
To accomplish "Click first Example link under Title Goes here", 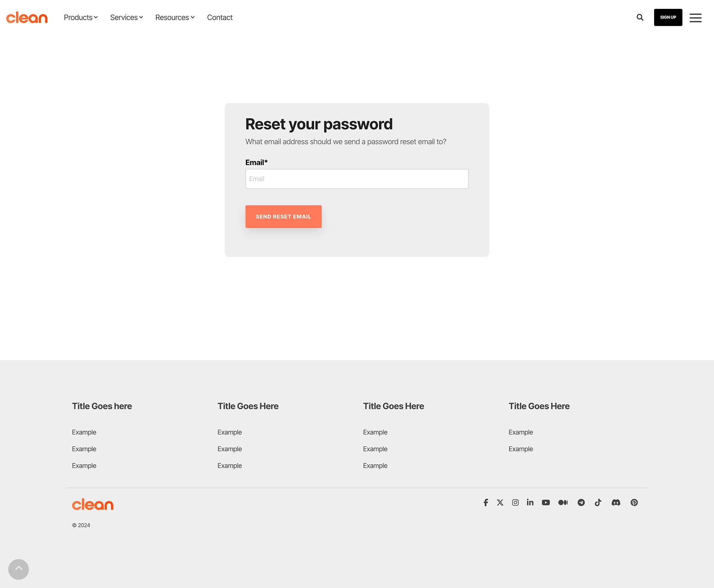I will (84, 432).
